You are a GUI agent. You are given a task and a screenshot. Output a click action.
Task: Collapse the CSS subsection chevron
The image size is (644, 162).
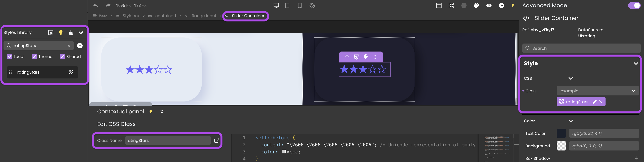571,78
